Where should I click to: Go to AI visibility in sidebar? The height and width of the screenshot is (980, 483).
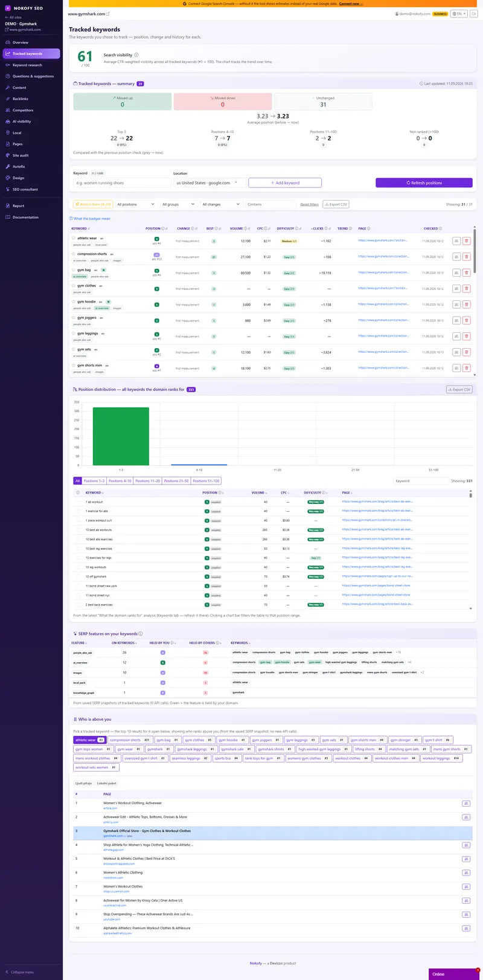[x=22, y=121]
